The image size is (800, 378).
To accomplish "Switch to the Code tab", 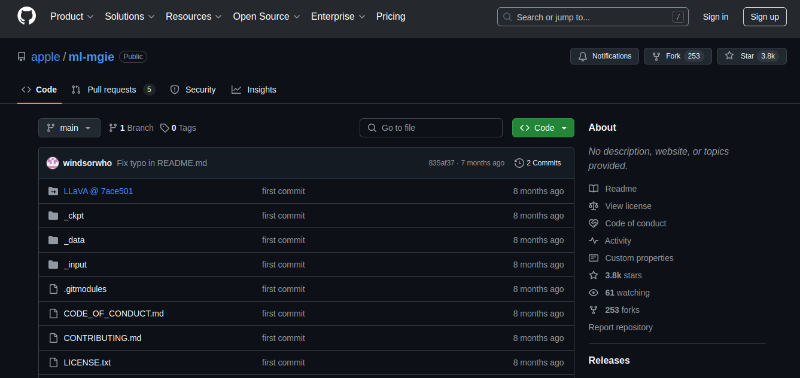I will (39, 90).
